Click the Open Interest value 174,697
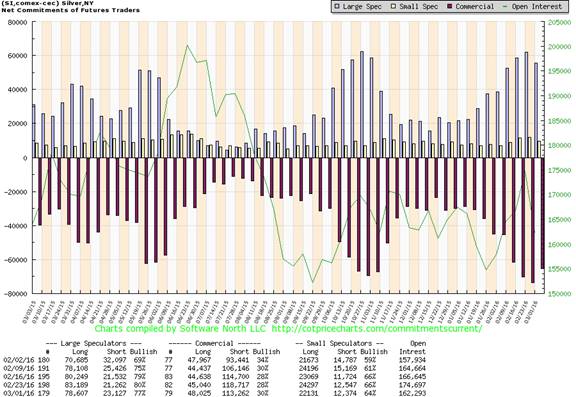 (x=412, y=385)
